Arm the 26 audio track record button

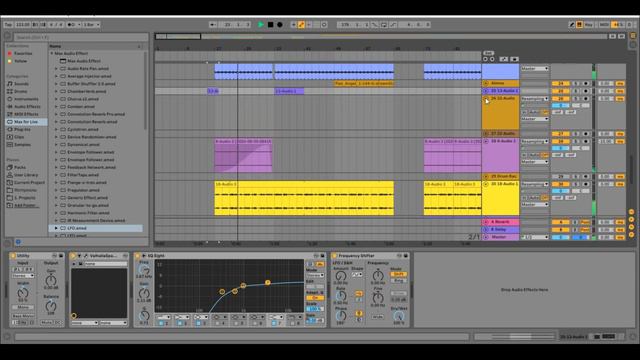[x=586, y=99]
